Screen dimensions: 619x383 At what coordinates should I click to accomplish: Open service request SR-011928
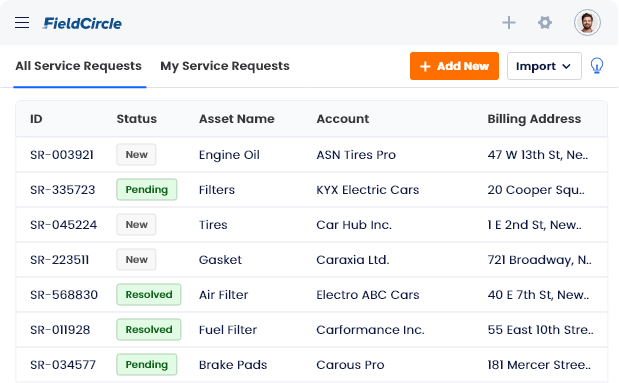(60, 330)
